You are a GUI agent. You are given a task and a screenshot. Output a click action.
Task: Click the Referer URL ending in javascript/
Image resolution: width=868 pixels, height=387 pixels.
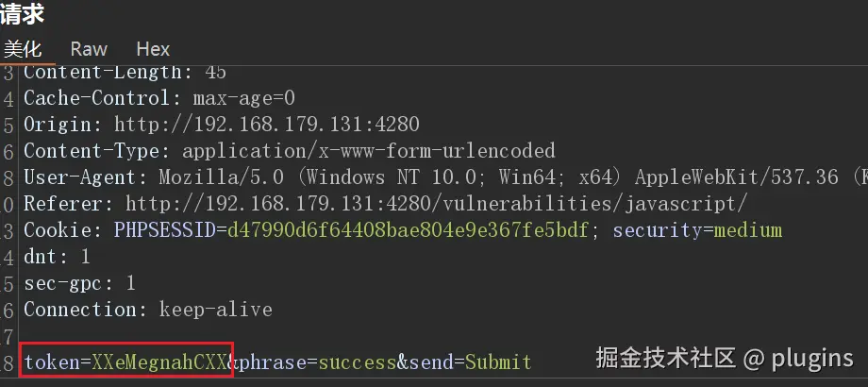(436, 204)
